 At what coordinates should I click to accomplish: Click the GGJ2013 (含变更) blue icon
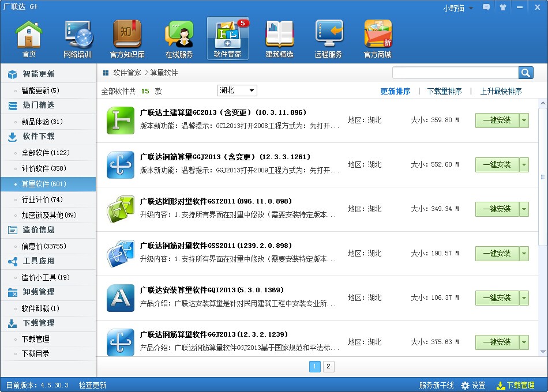[x=120, y=165]
